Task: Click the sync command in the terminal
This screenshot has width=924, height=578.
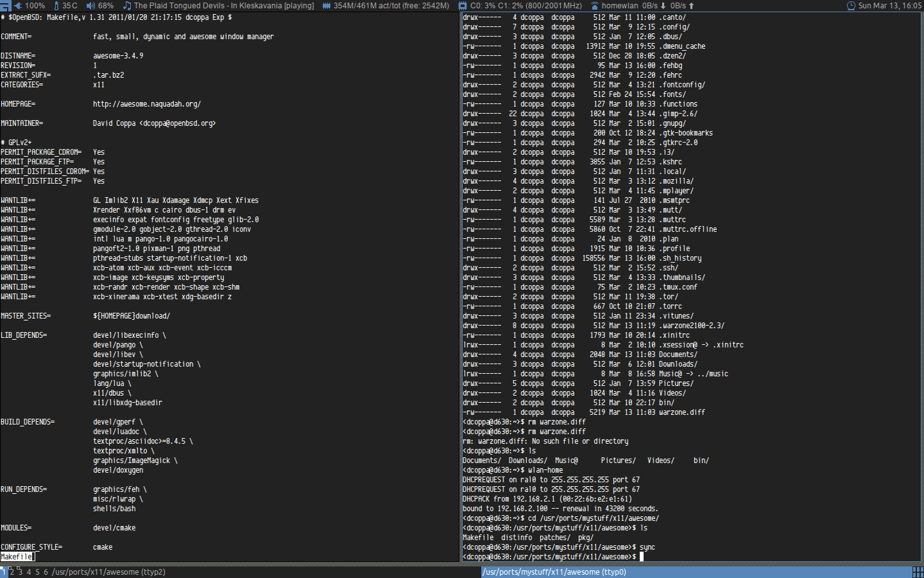Action: coord(647,547)
